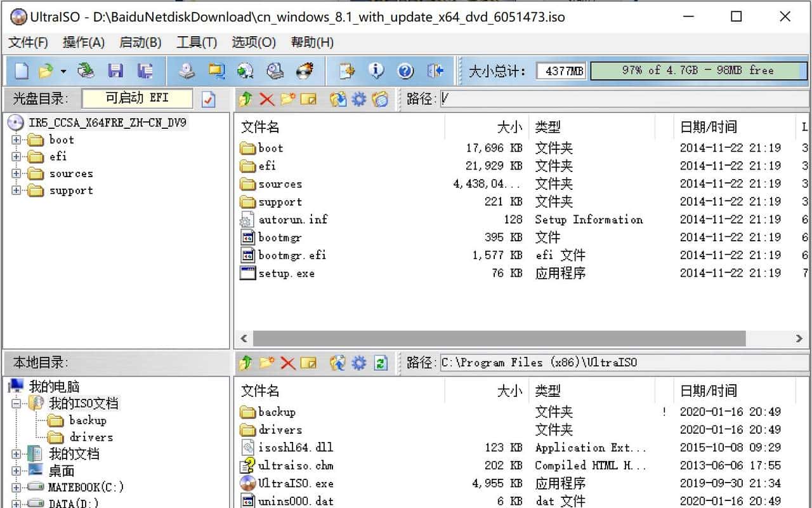The width and height of the screenshot is (812, 508).
Task: Click the Exit door icon in toolbar
Action: click(435, 70)
